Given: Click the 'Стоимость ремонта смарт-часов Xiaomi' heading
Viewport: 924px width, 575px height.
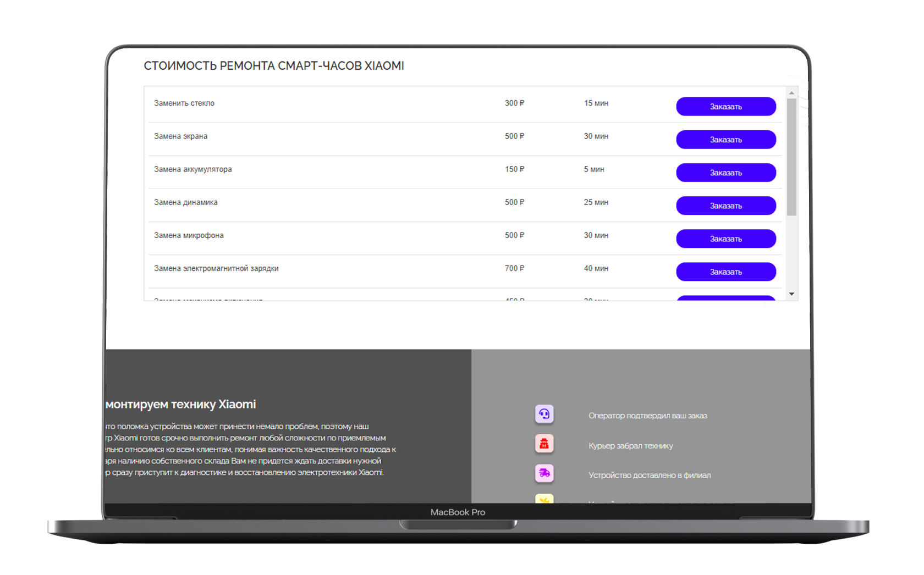Looking at the screenshot, I should coord(274,66).
